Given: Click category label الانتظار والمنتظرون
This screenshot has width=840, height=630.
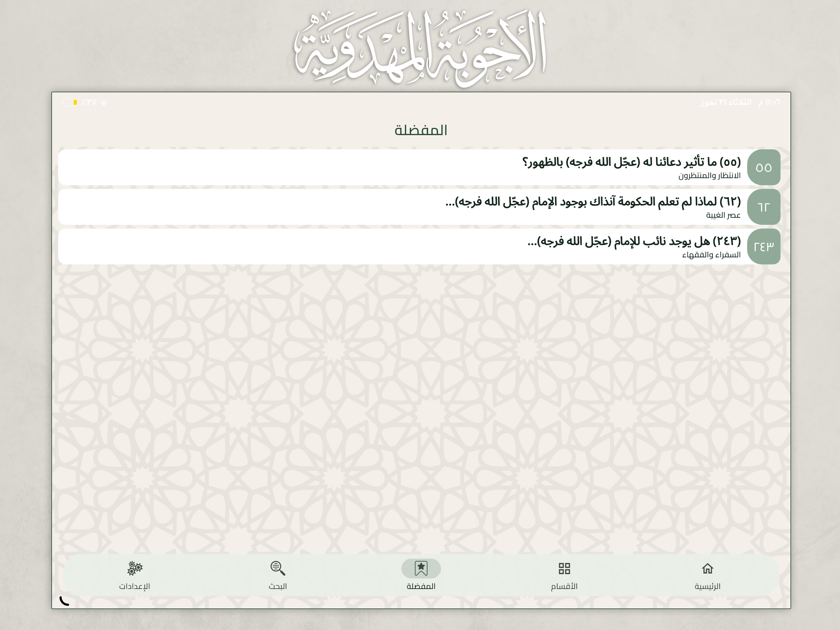Looking at the screenshot, I should click(709, 176).
